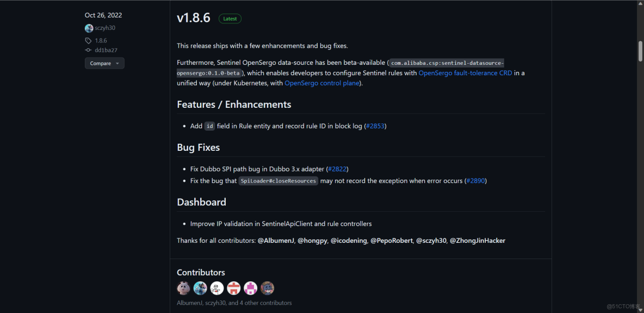Click the inline code 'id' in feature item
The image size is (644, 313).
tap(210, 126)
